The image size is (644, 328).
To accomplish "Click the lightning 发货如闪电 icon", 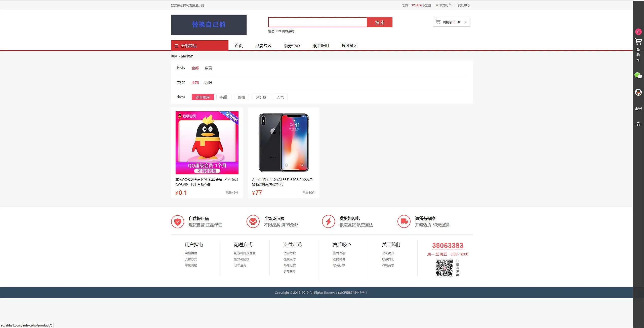I will [328, 222].
